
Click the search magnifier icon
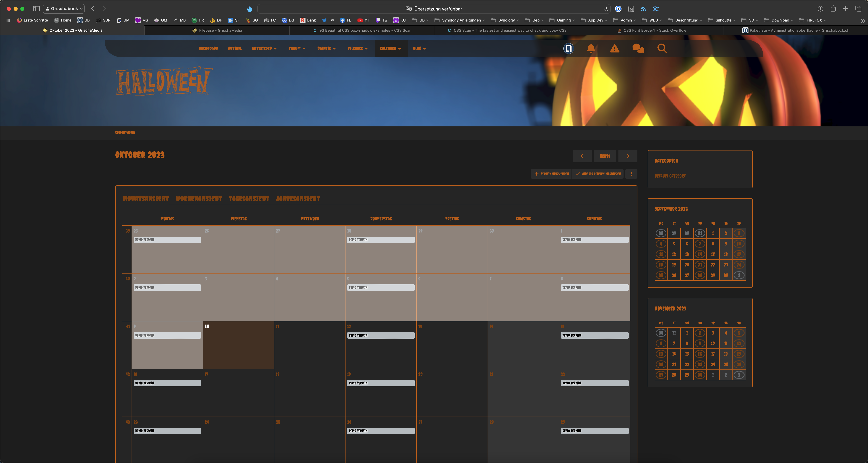click(x=662, y=48)
